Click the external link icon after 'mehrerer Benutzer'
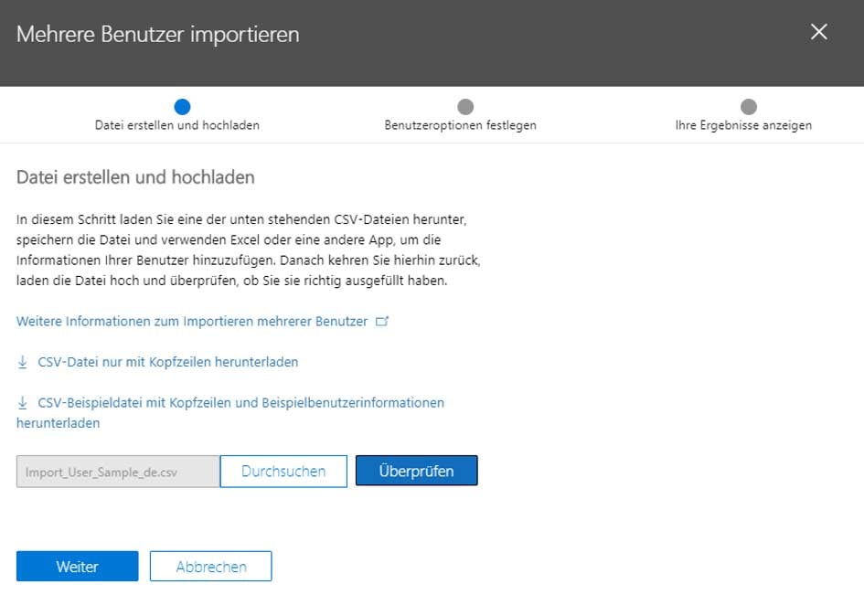Screen dimensions: 864x616 click(x=382, y=321)
